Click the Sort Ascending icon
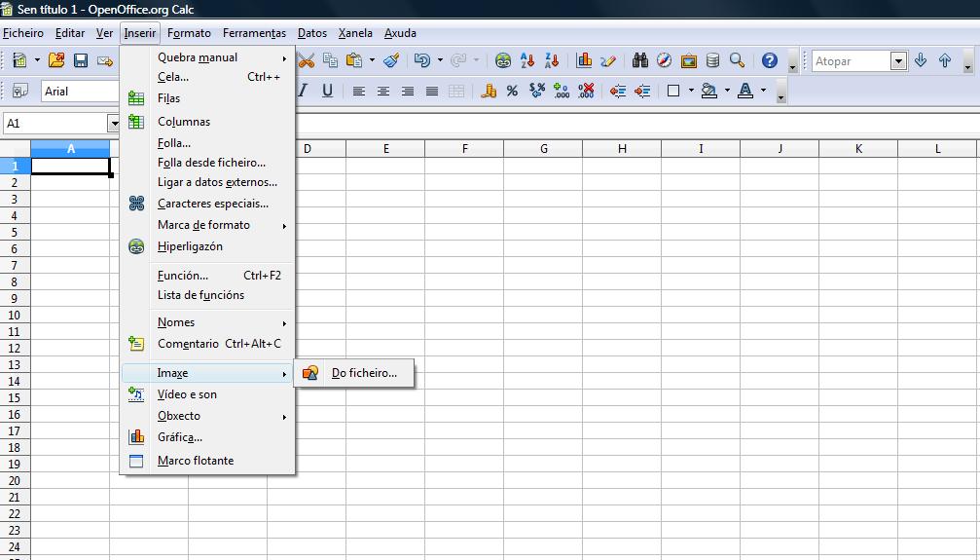The width and height of the screenshot is (980, 560). (x=527, y=61)
